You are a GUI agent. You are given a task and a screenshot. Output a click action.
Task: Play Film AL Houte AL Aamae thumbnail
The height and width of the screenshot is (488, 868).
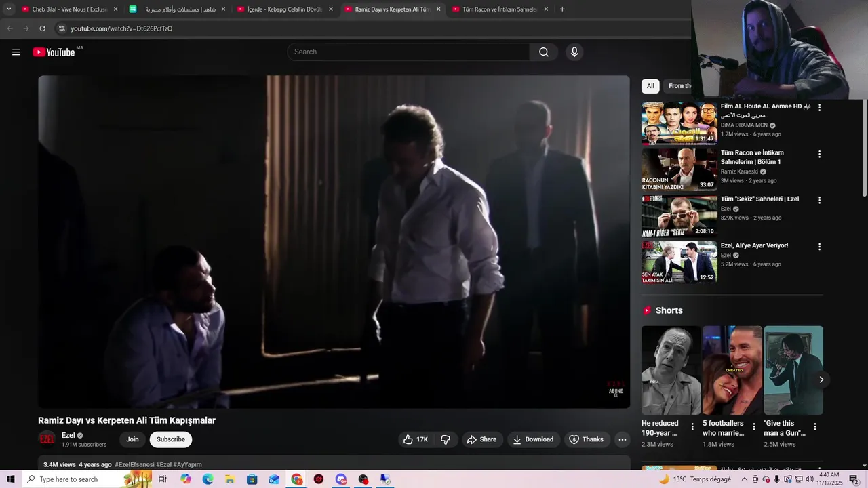pos(679,123)
